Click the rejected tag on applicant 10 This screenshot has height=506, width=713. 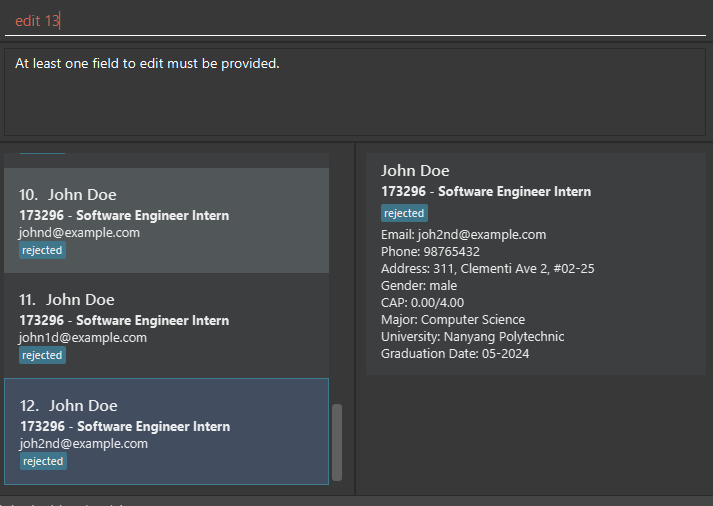(42, 250)
